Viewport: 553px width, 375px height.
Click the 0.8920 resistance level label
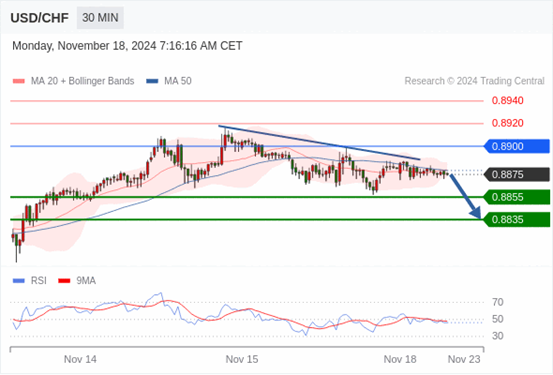(508, 123)
